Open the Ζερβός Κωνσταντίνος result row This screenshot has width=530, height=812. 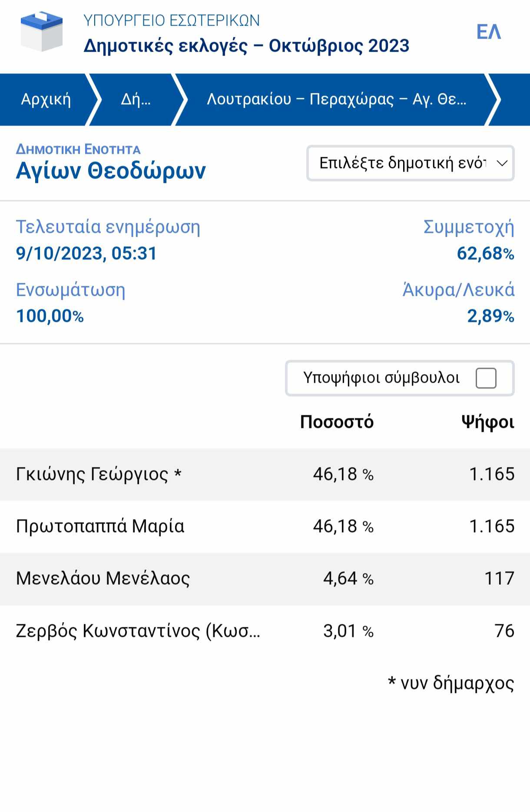[x=265, y=631]
